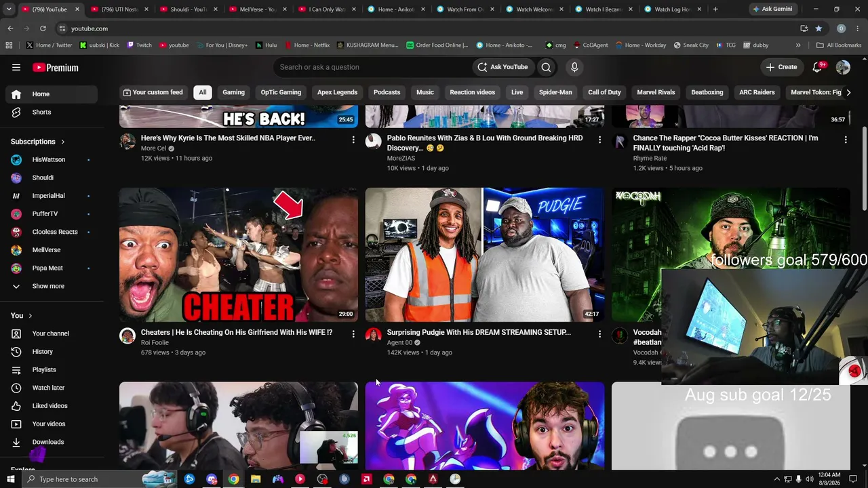
Task: Open the Roi Foolie channel avatar
Action: click(127, 335)
